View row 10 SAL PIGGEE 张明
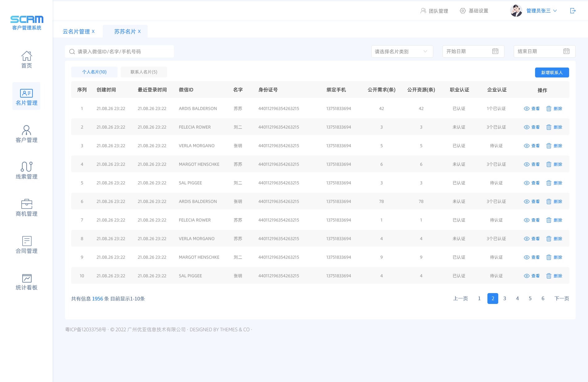The height and width of the screenshot is (382, 588). pyautogui.click(x=532, y=276)
